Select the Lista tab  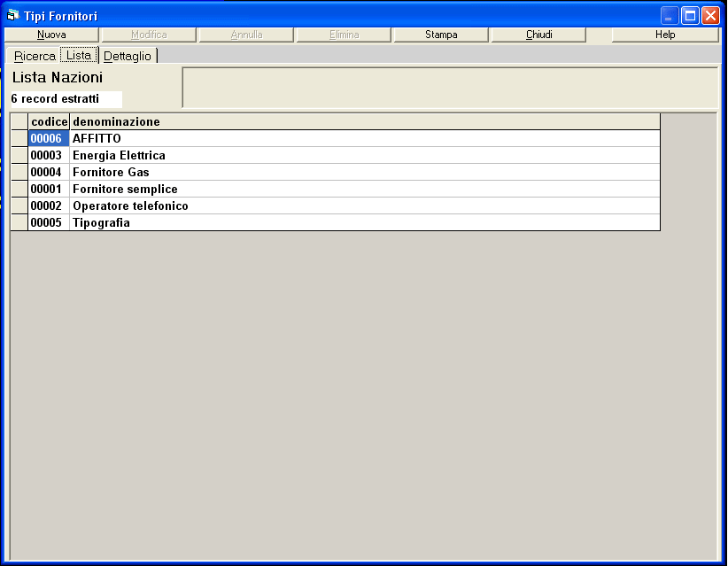click(x=79, y=55)
